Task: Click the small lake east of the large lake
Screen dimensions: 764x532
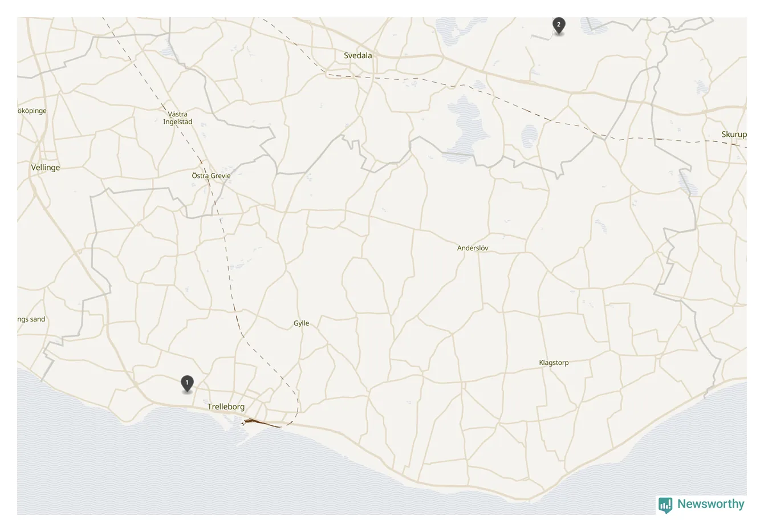Action: click(x=529, y=136)
